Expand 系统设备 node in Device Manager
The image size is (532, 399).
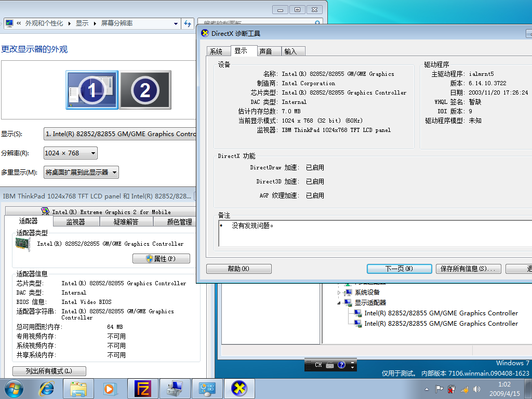[x=339, y=292]
